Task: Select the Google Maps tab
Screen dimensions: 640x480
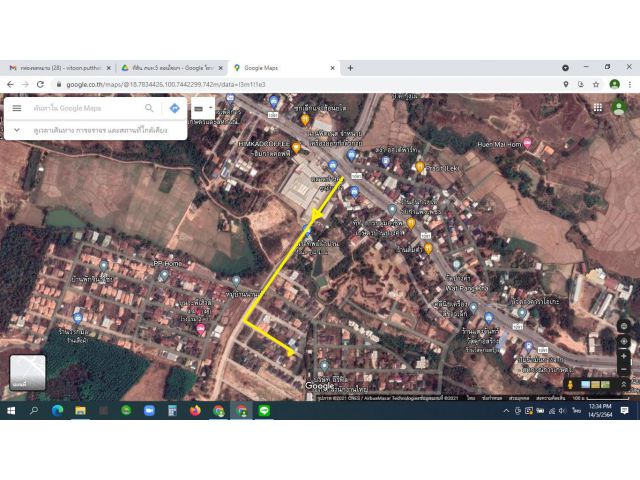Action: (x=282, y=68)
